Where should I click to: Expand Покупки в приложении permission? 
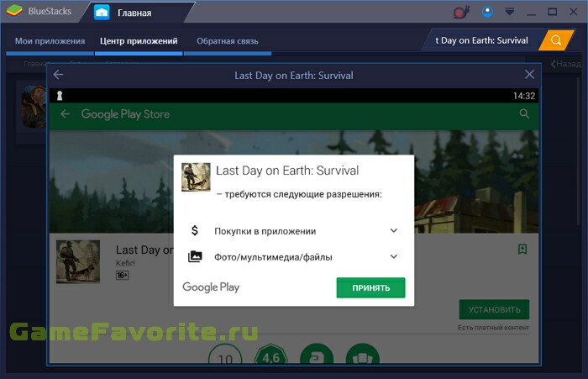pyautogui.click(x=394, y=230)
